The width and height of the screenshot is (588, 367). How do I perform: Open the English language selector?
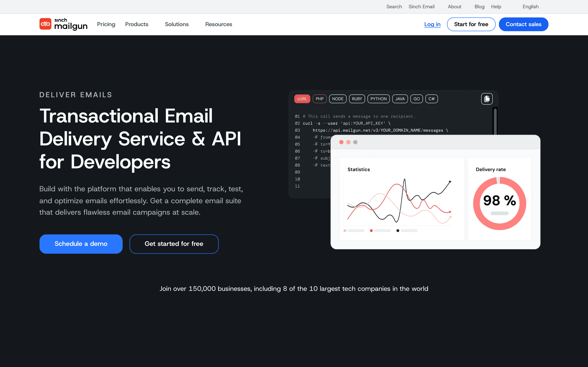[531, 7]
